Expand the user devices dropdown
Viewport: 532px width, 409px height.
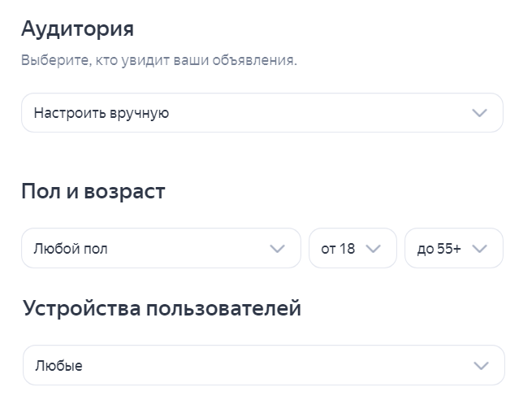(x=263, y=366)
